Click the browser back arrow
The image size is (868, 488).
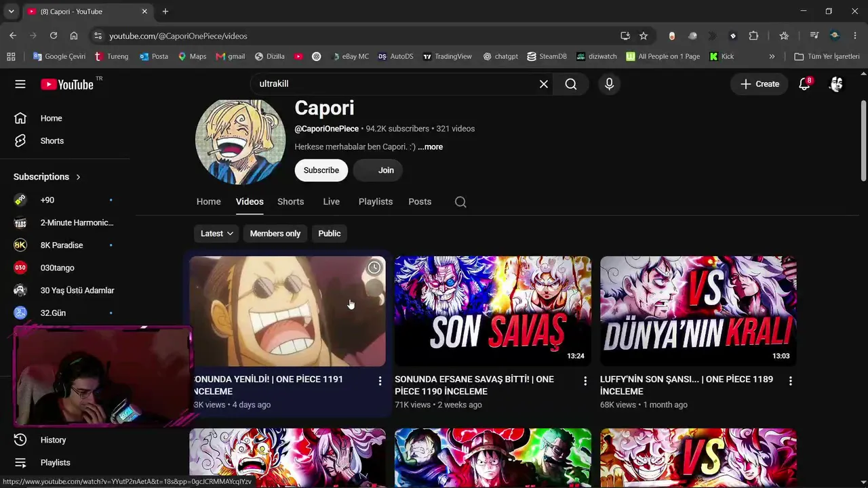point(13,36)
